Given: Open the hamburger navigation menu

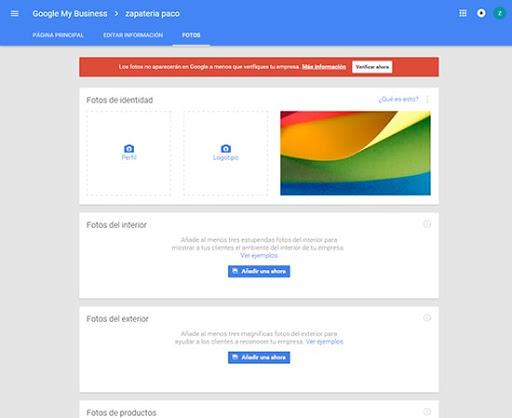Looking at the screenshot, I should click(x=15, y=13).
